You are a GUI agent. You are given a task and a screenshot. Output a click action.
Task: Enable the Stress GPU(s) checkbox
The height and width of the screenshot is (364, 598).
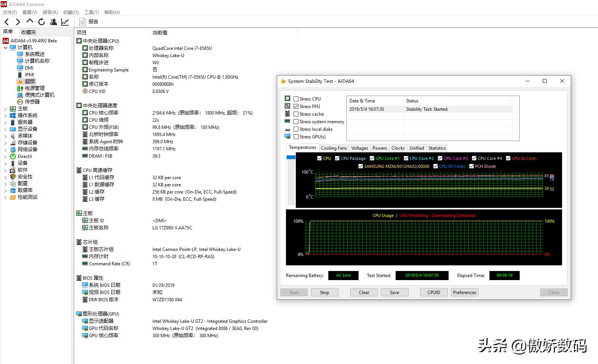296,136
